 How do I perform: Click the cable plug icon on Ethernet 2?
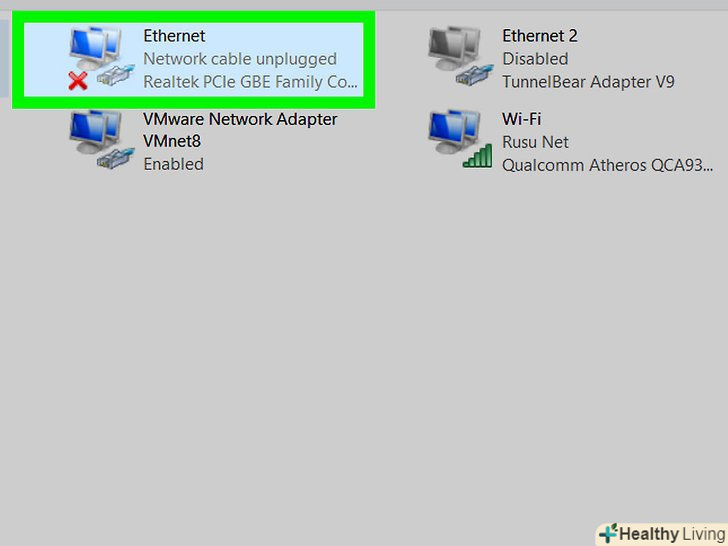[475, 75]
